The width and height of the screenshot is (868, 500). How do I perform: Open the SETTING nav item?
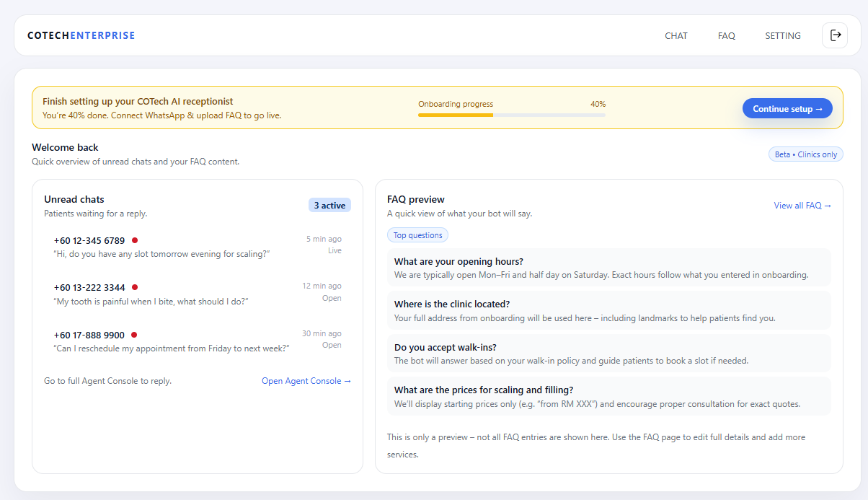click(783, 35)
